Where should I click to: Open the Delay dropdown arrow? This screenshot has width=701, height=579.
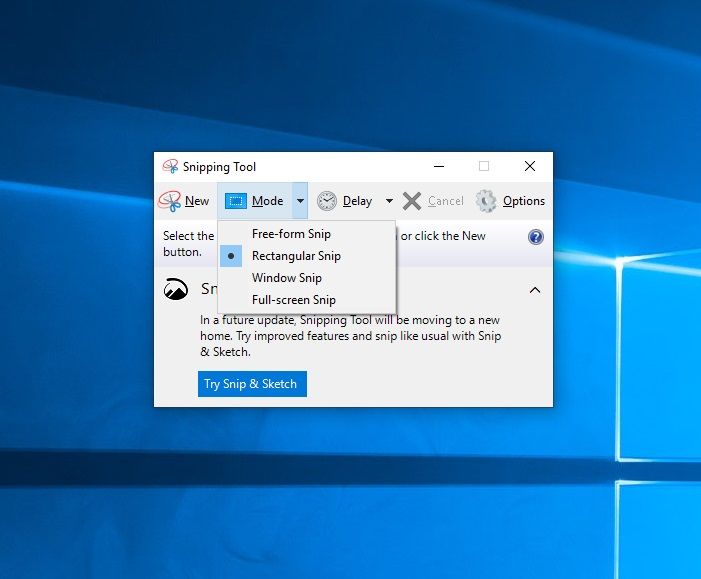(389, 201)
